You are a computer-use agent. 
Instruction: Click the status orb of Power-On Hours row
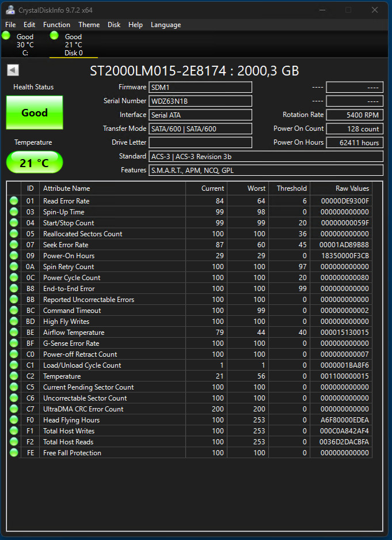14,255
